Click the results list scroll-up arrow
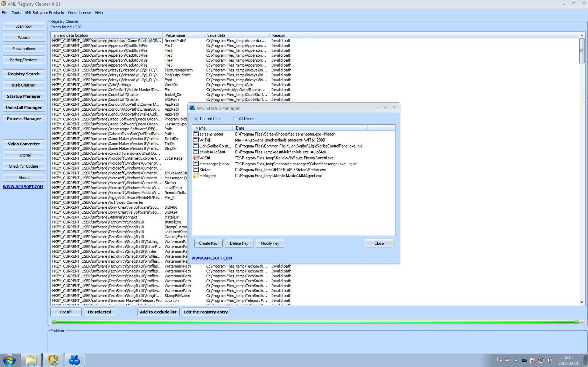This screenshot has height=367, width=588. 582,35
